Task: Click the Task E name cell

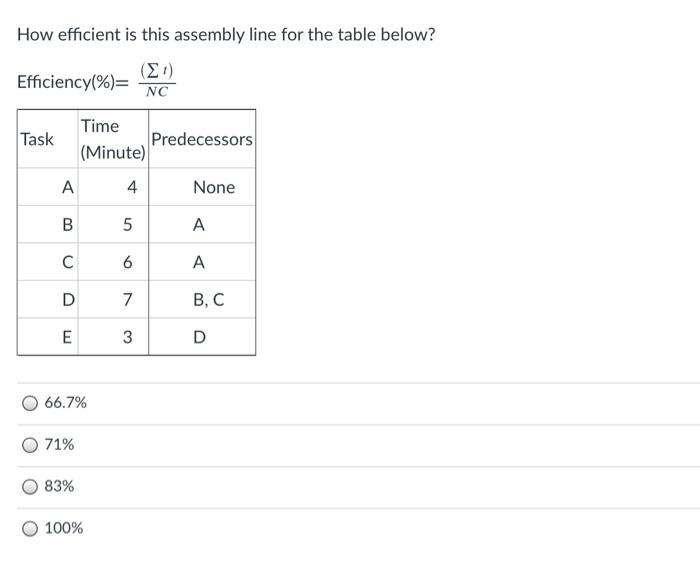Action: point(67,338)
